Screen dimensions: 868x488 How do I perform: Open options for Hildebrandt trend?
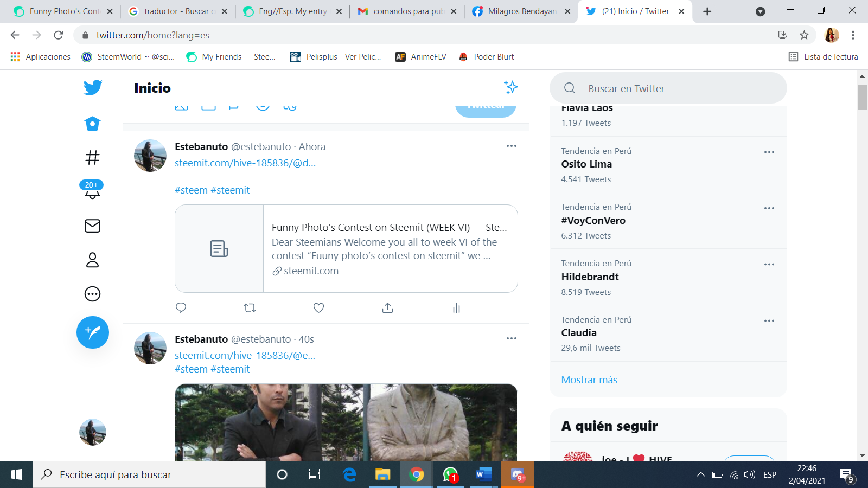pos(769,265)
